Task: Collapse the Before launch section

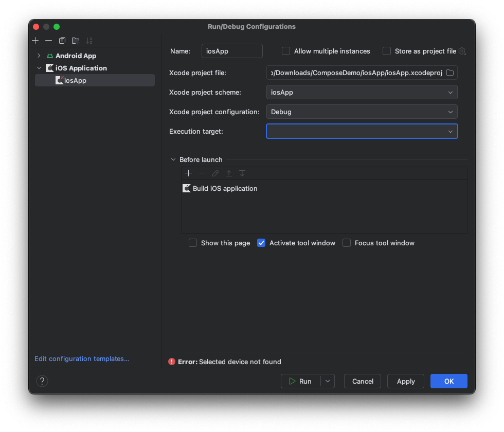Action: 173,159
